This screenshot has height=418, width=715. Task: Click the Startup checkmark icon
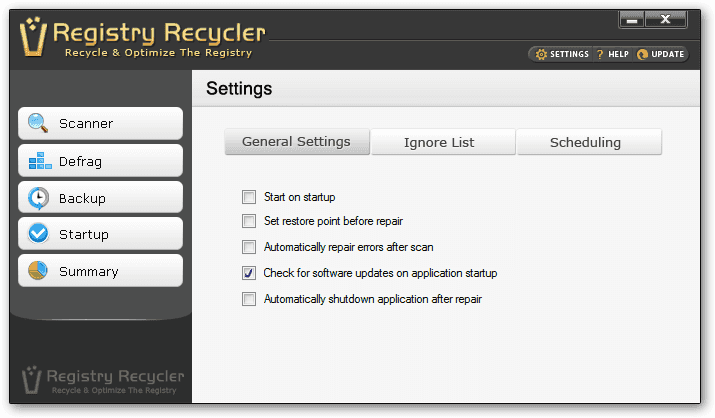pyautogui.click(x=38, y=233)
